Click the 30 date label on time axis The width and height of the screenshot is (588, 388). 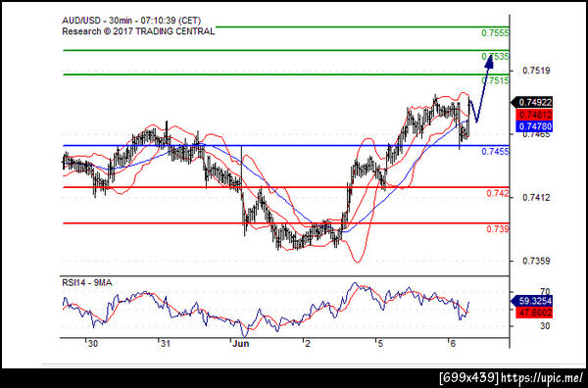click(x=93, y=344)
